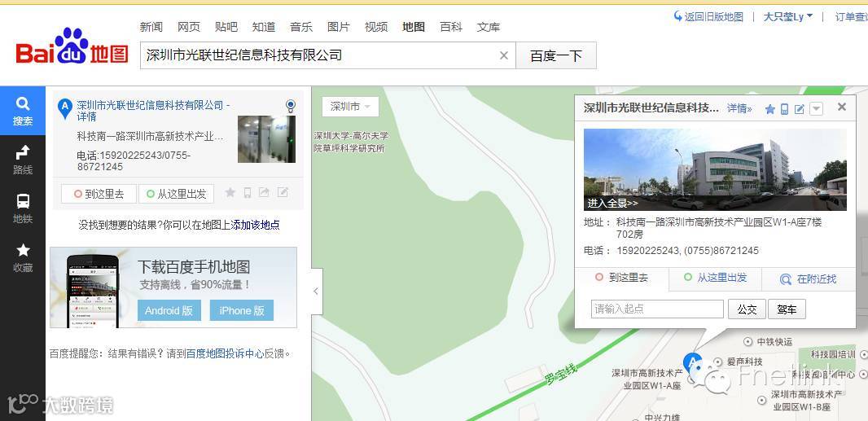The image size is (868, 421).
Task: Open the company result title link
Action: tap(153, 111)
